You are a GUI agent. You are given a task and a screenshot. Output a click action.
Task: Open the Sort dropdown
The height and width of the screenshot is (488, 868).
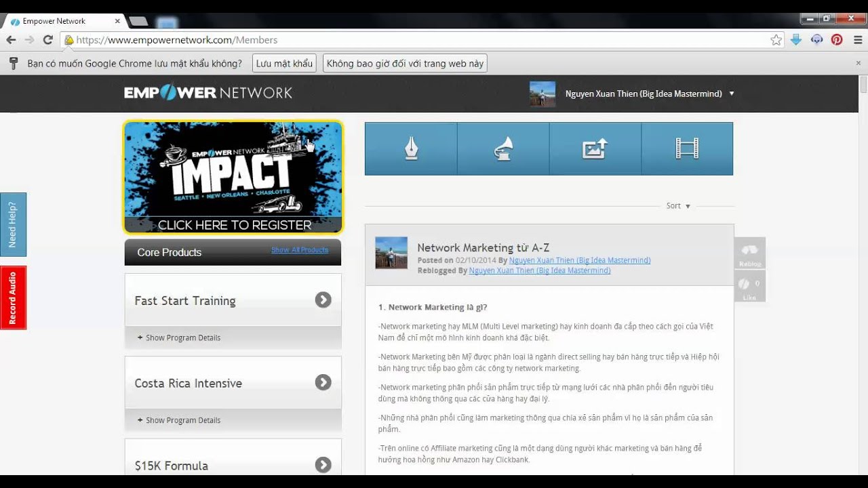click(678, 206)
